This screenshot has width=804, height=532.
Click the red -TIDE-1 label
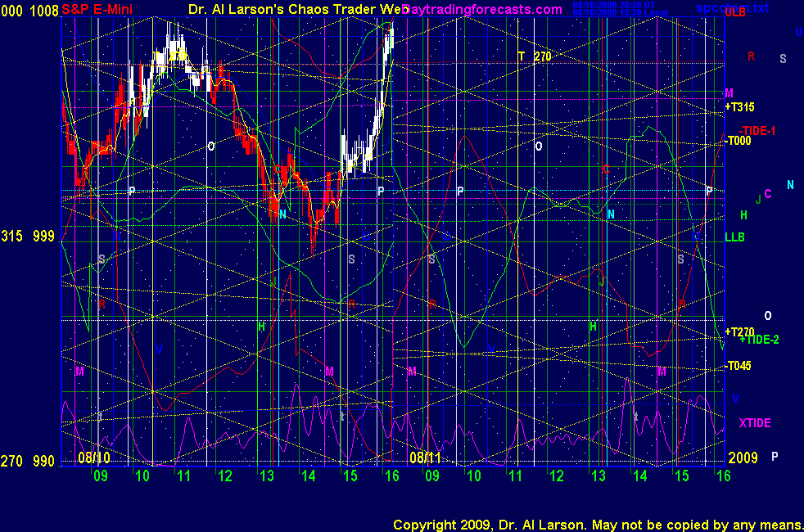(757, 131)
